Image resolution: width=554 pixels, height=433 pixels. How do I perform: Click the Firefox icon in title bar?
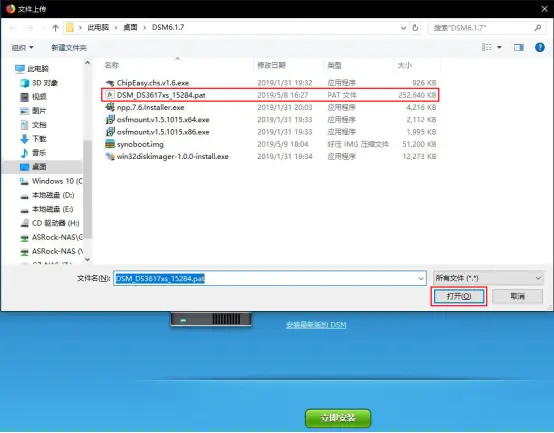pos(10,8)
